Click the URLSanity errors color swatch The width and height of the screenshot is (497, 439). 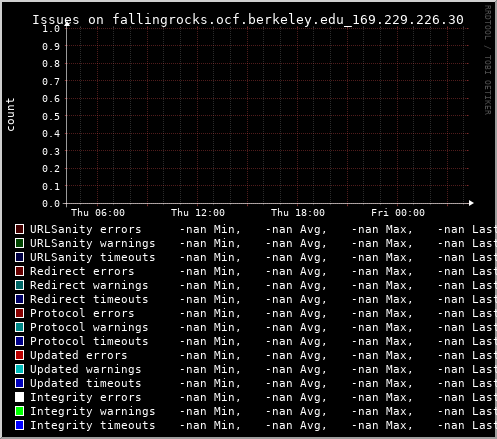20,229
